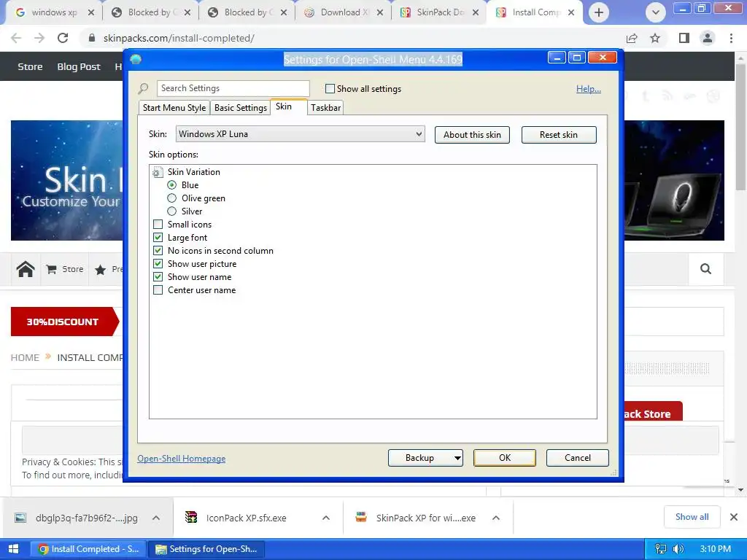The width and height of the screenshot is (747, 560).
Task: Click the magnifier icon beside Search Settings
Action: 143,88
